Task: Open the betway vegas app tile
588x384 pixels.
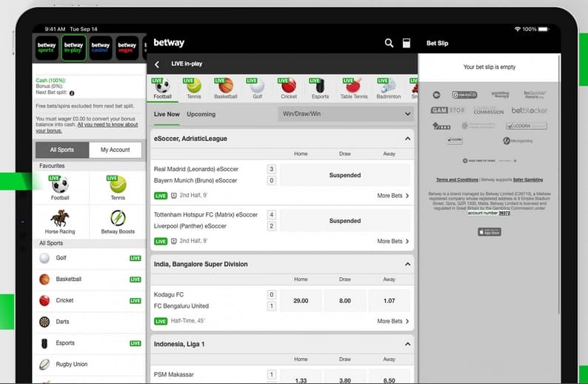Action: (127, 47)
